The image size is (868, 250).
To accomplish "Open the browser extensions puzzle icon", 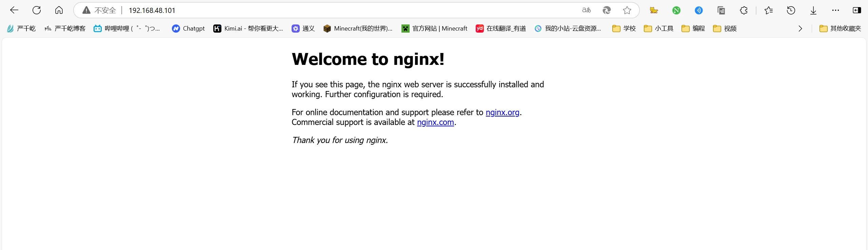I will pos(744,11).
